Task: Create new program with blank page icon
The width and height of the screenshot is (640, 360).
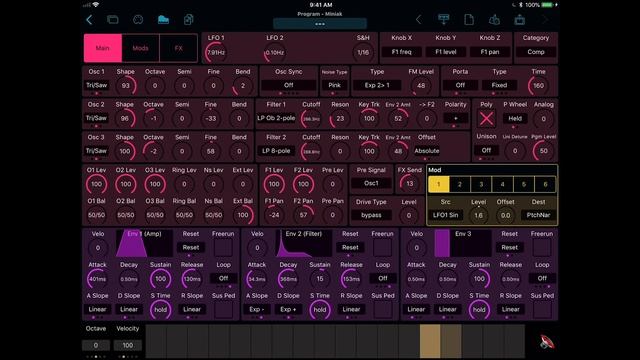Action: point(469,20)
